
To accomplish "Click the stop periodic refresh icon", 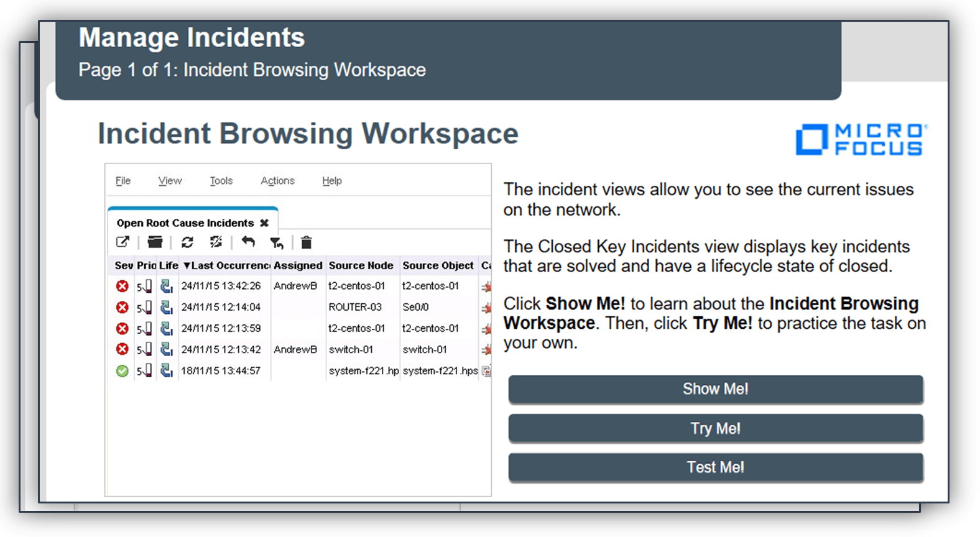I will click(x=216, y=242).
